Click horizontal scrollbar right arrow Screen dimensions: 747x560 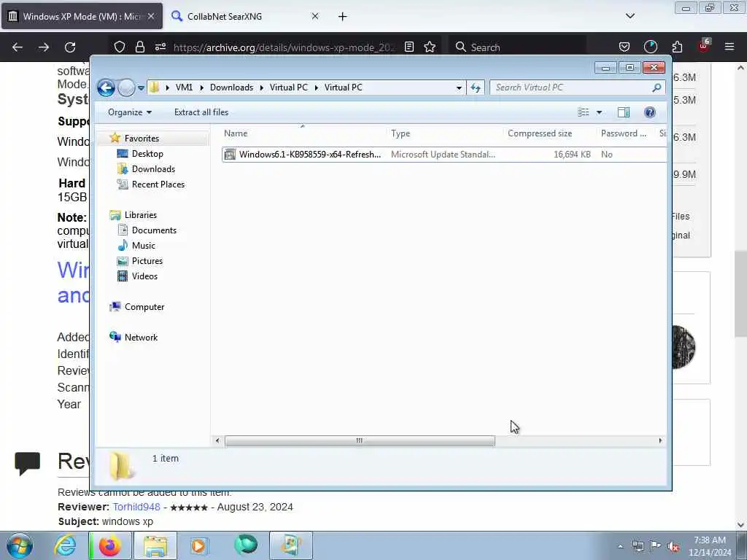pos(659,441)
